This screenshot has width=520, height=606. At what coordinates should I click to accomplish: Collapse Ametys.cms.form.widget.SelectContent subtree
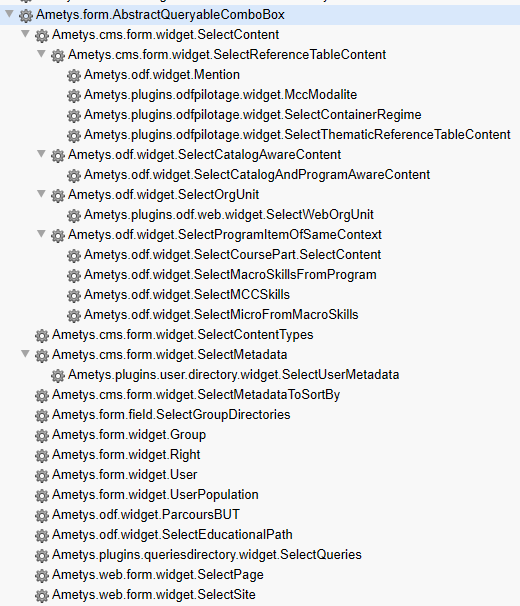25,34
